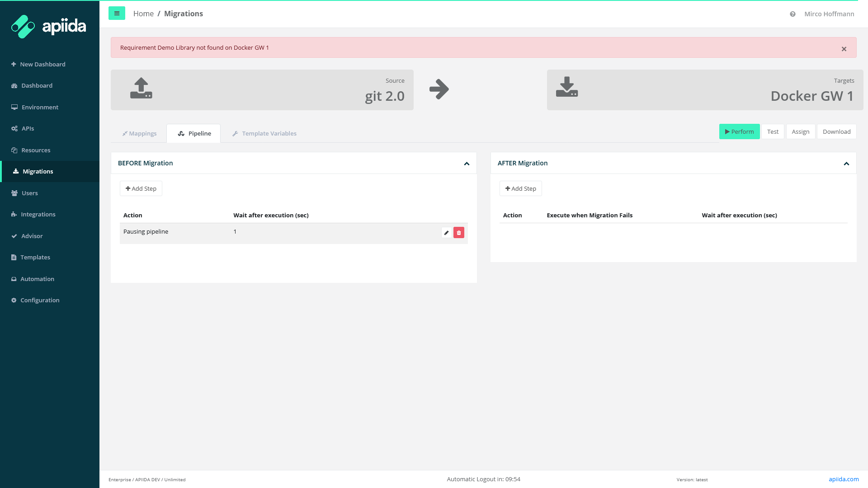Dismiss the Requirement Demo Library error alert
The width and height of the screenshot is (868, 488).
tap(844, 49)
